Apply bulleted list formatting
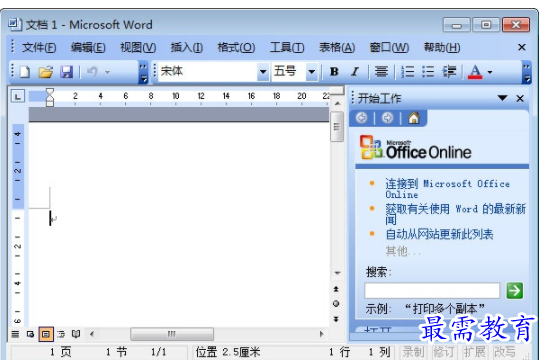This screenshot has width=543, height=360. [428, 72]
